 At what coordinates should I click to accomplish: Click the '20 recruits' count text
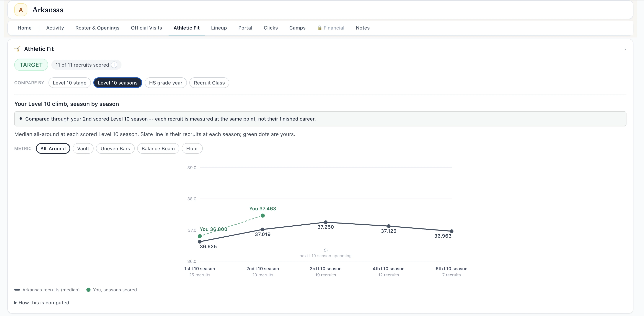[262, 275]
